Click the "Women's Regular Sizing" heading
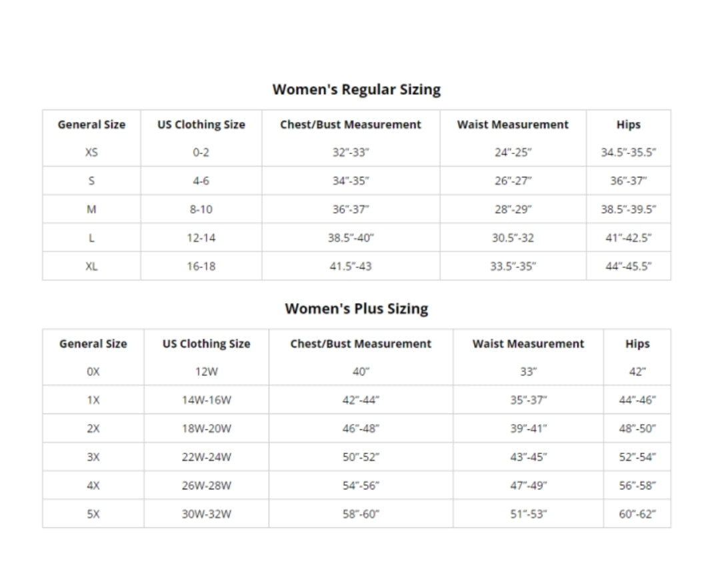This screenshot has width=720, height=588. click(357, 89)
